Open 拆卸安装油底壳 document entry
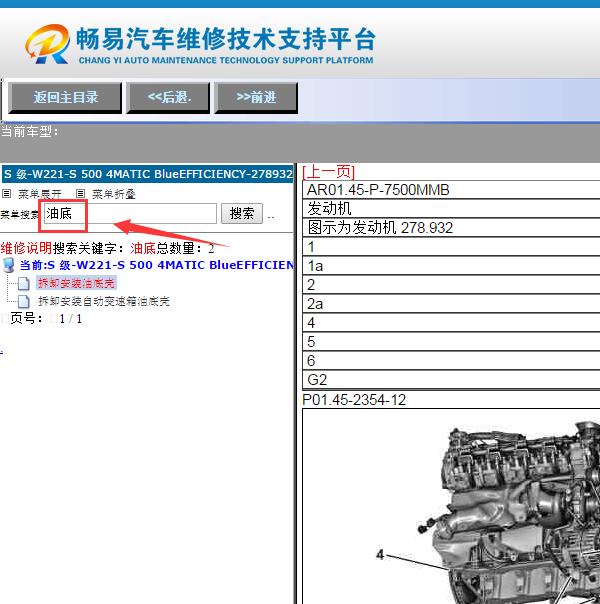Screen dimensions: 600x604 [76, 283]
